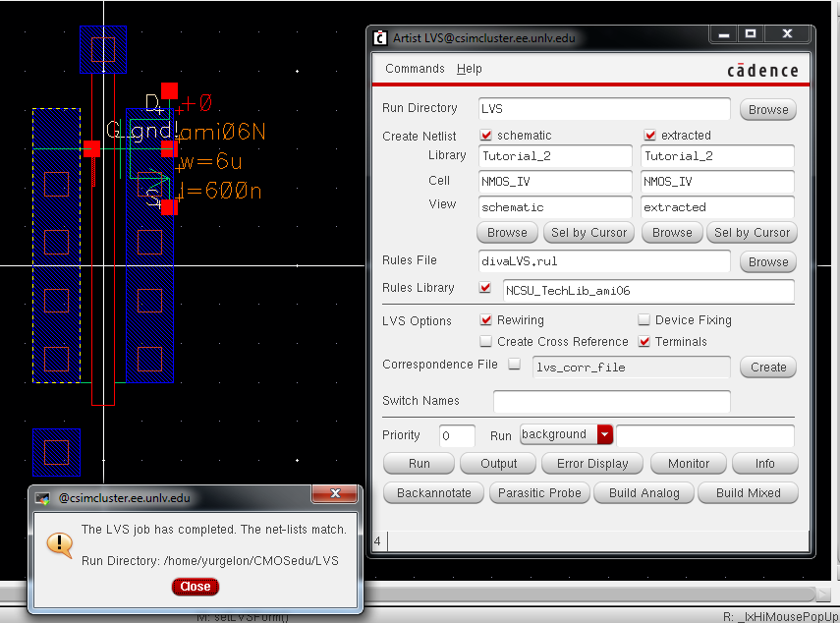Click Create for the correspondence file
The image size is (840, 623).
tap(768, 367)
